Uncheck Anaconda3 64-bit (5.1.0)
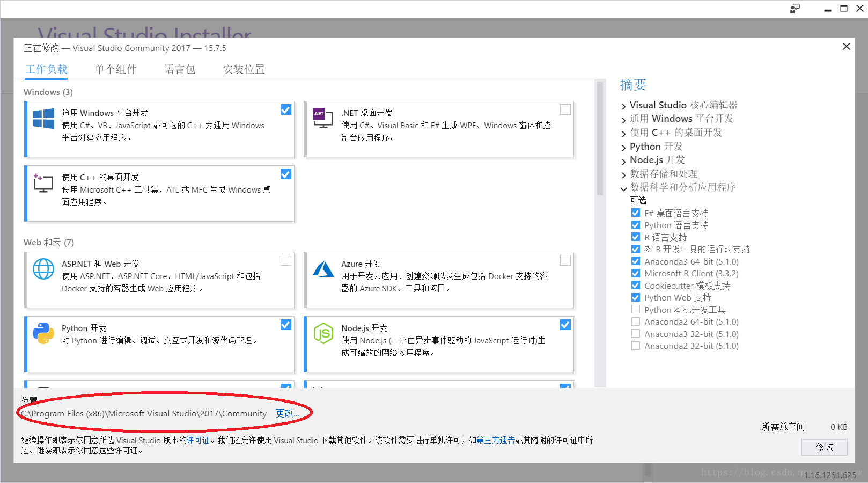868x483 pixels. (x=636, y=261)
